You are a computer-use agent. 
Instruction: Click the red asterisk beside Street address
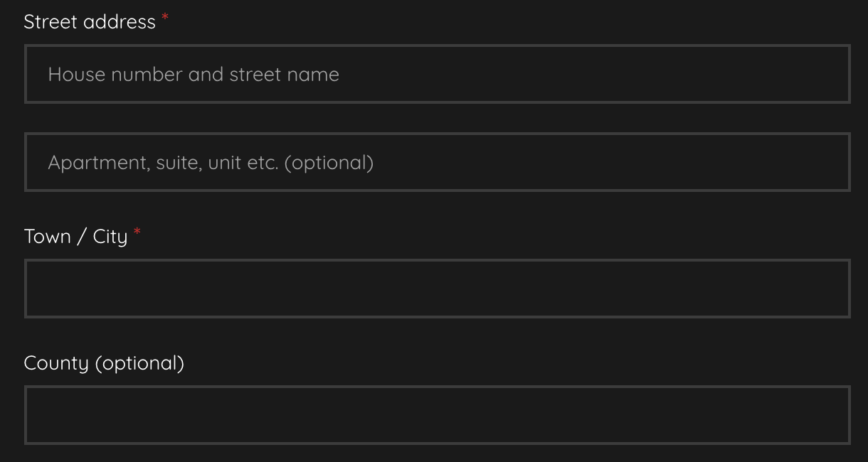tap(165, 18)
